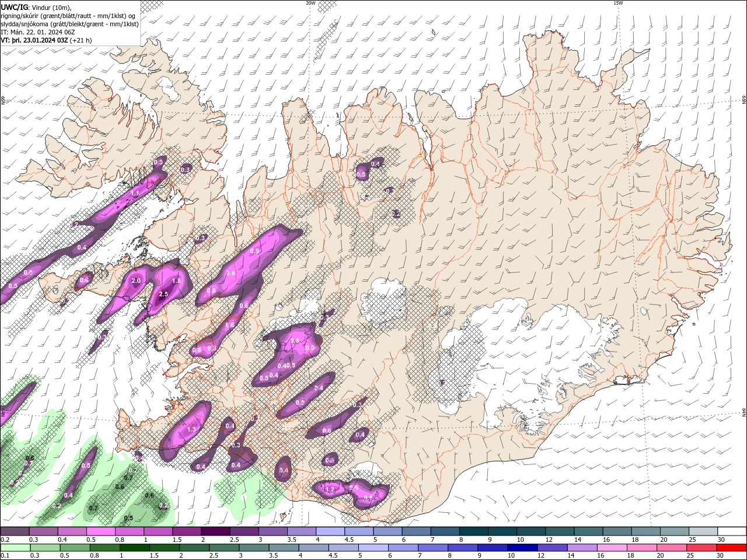Screen dimensions: 747x560
Task: Click the line starting "rigning/skúrir" in the header
Action: tap(68, 15)
